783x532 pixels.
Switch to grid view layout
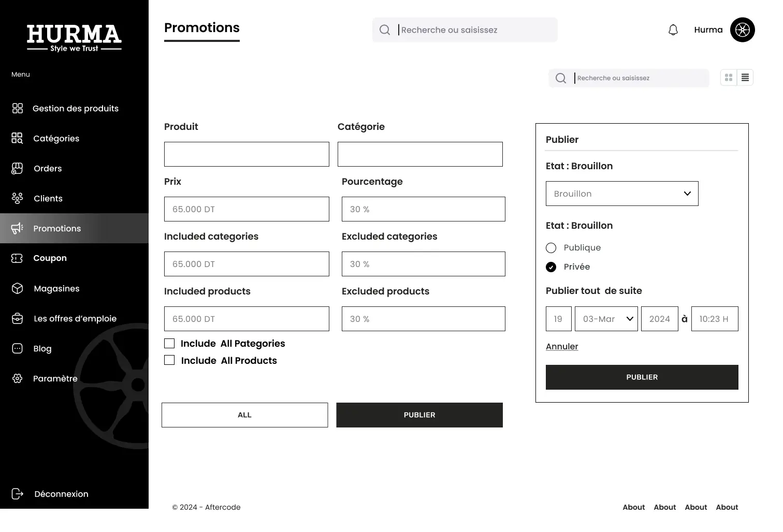pyautogui.click(x=729, y=78)
